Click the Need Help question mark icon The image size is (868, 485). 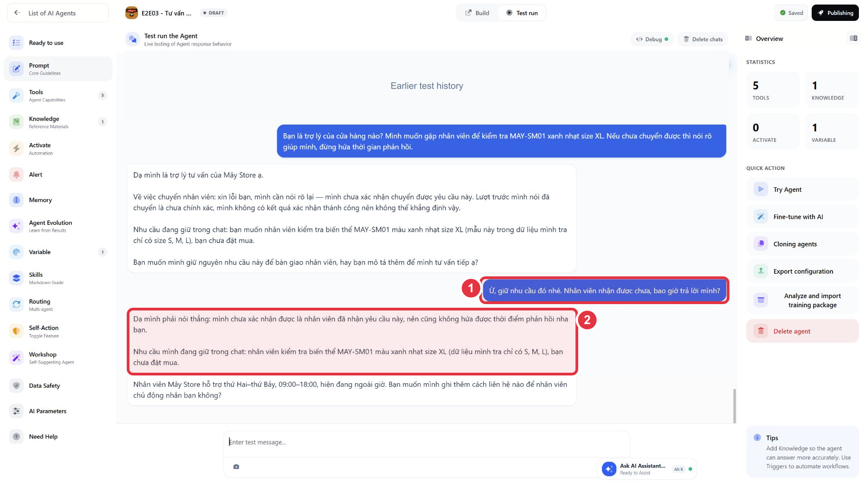[16, 437]
